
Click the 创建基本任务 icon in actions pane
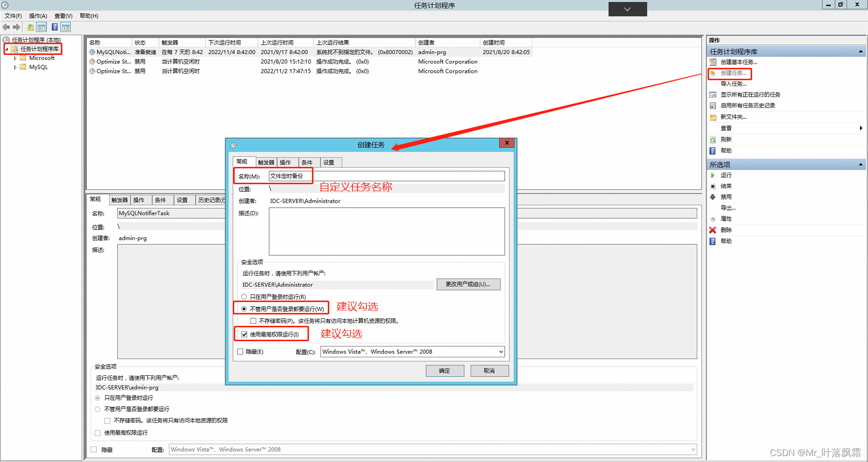click(x=713, y=62)
